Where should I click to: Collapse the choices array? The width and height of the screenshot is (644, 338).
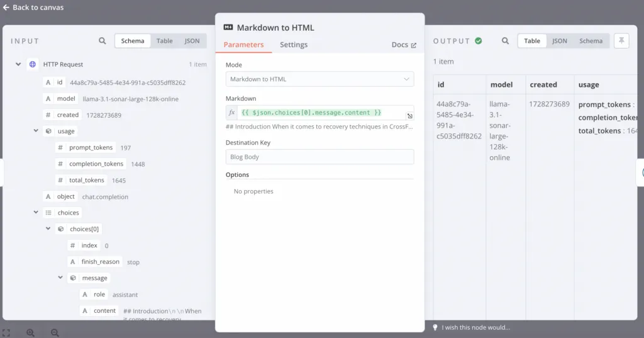[x=36, y=213]
